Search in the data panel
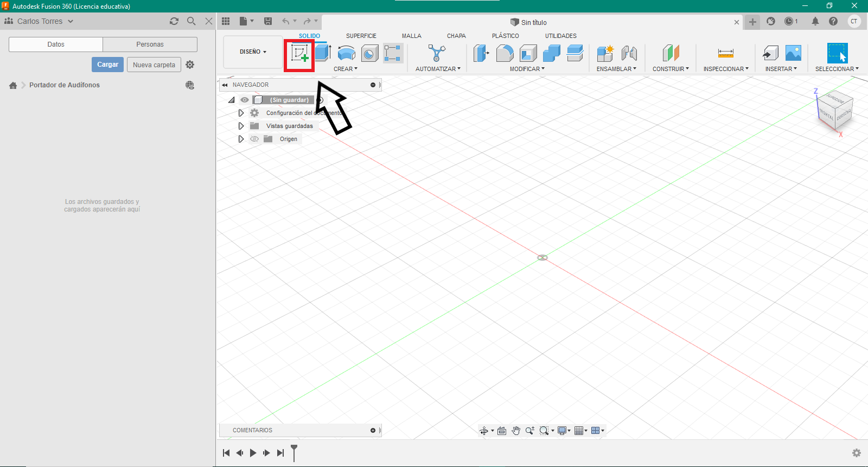 point(191,21)
